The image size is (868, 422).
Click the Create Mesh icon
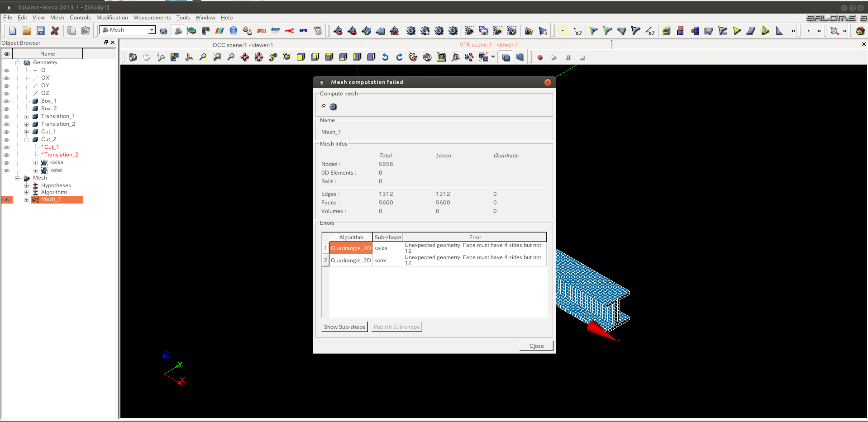click(338, 31)
